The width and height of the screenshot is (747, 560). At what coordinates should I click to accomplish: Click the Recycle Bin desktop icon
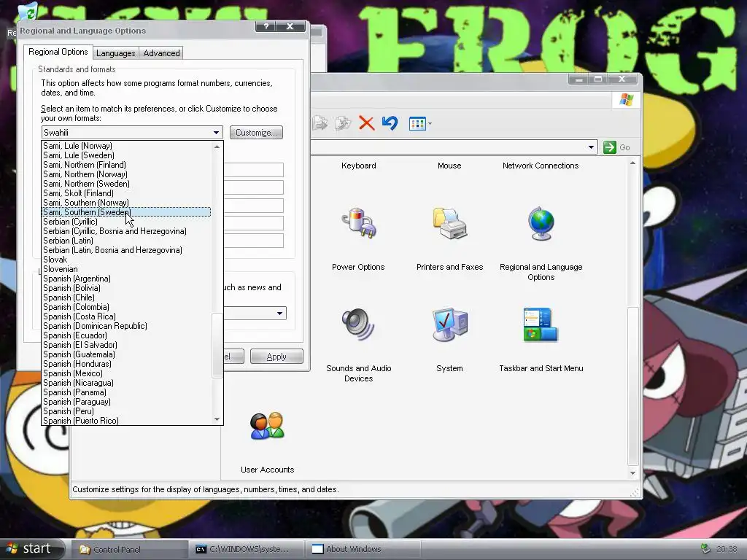pyautogui.click(x=28, y=12)
